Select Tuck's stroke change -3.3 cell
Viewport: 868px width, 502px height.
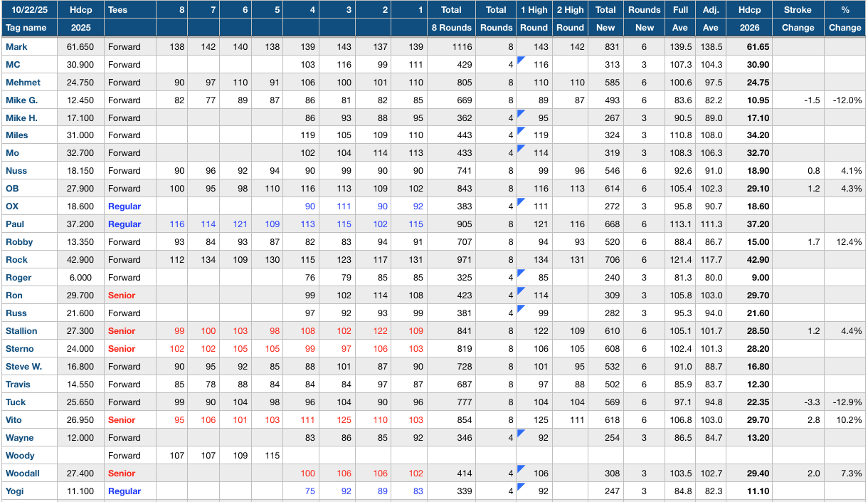(798, 402)
